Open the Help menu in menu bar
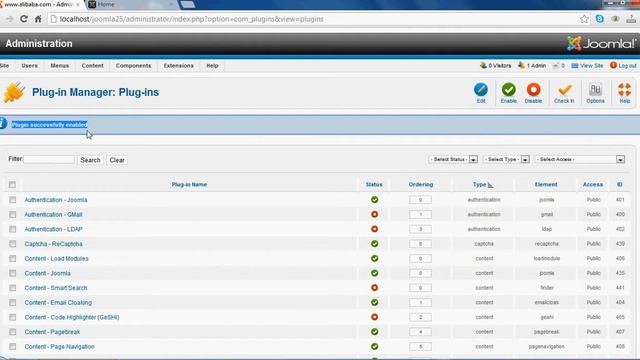 [x=212, y=66]
